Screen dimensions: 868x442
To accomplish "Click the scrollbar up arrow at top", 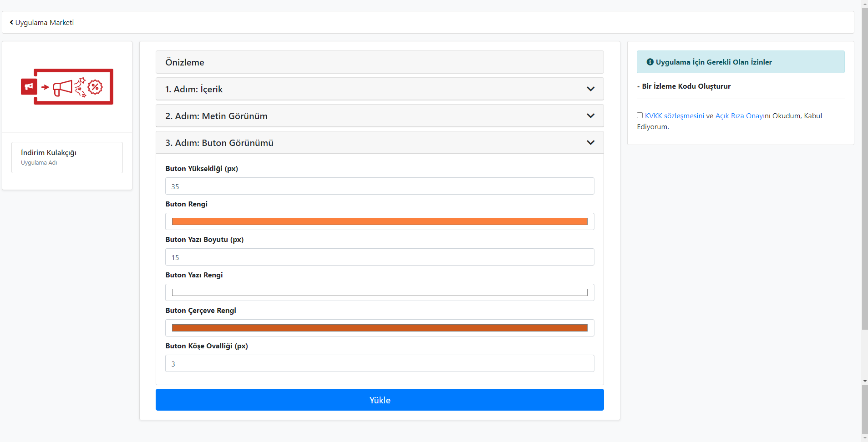I will (864, 3).
